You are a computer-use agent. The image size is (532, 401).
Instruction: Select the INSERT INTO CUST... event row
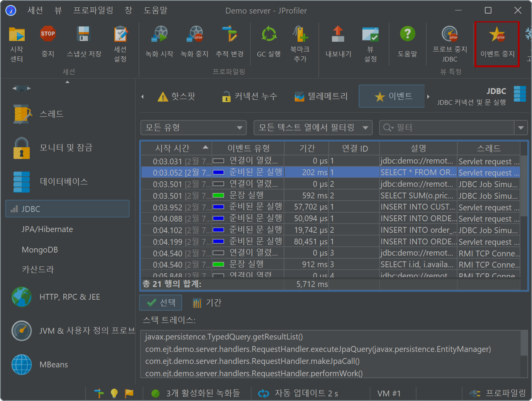click(x=331, y=207)
